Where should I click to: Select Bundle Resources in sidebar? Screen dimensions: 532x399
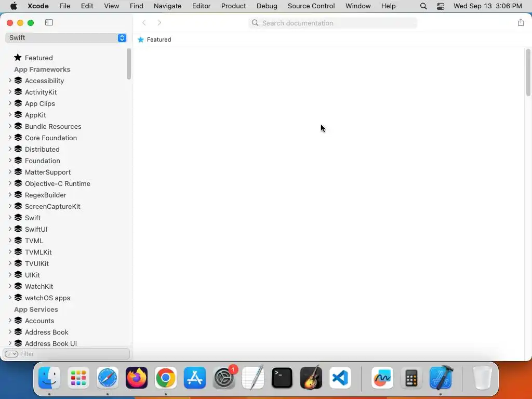(53, 126)
